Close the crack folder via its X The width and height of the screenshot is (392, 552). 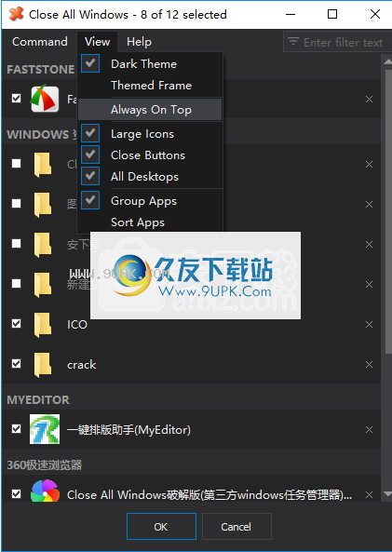(x=369, y=364)
